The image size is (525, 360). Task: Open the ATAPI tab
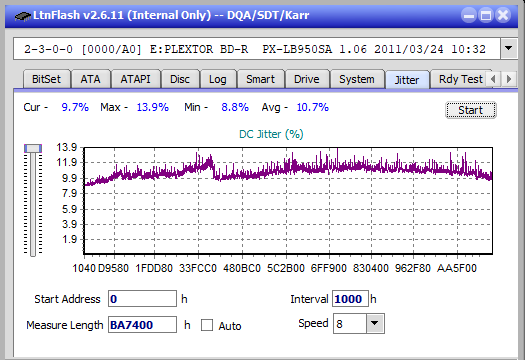(135, 79)
